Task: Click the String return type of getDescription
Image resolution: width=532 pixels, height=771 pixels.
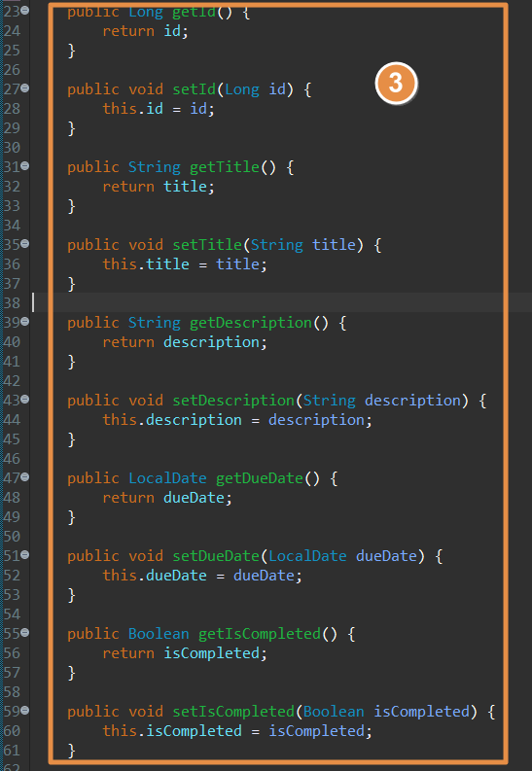Action: click(x=155, y=323)
